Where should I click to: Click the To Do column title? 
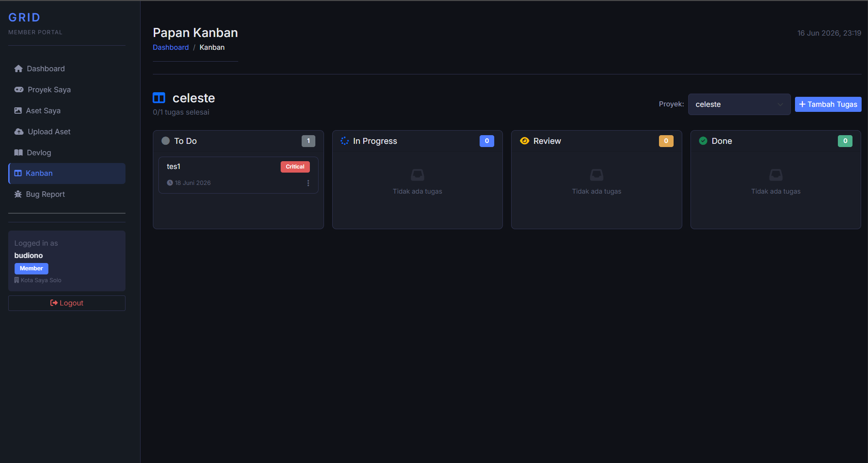pos(185,141)
